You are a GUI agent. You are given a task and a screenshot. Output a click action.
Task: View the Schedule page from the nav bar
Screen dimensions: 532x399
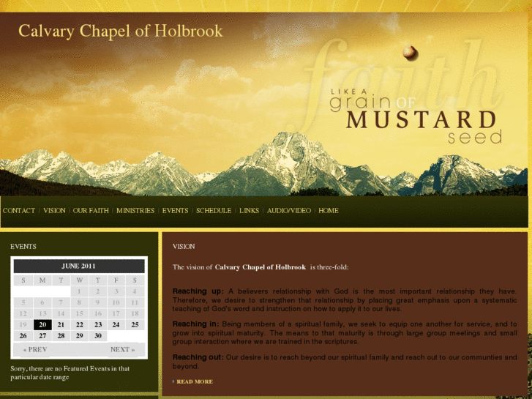point(214,211)
